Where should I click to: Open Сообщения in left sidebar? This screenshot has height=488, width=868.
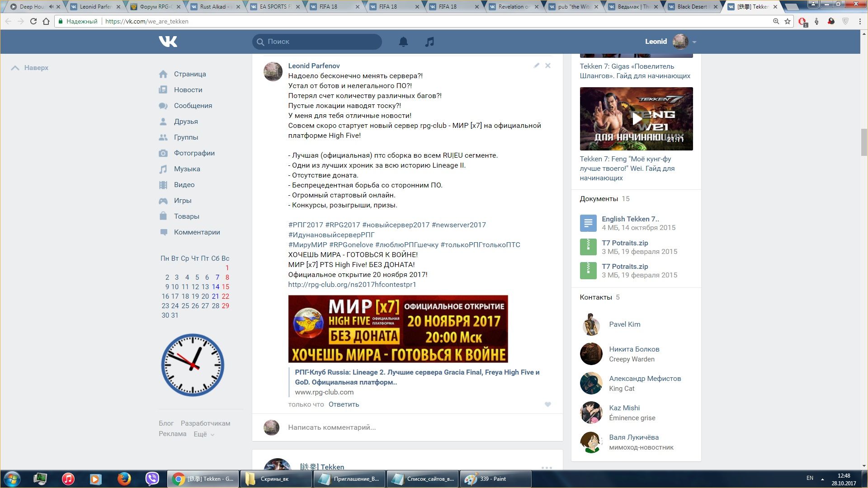point(193,106)
